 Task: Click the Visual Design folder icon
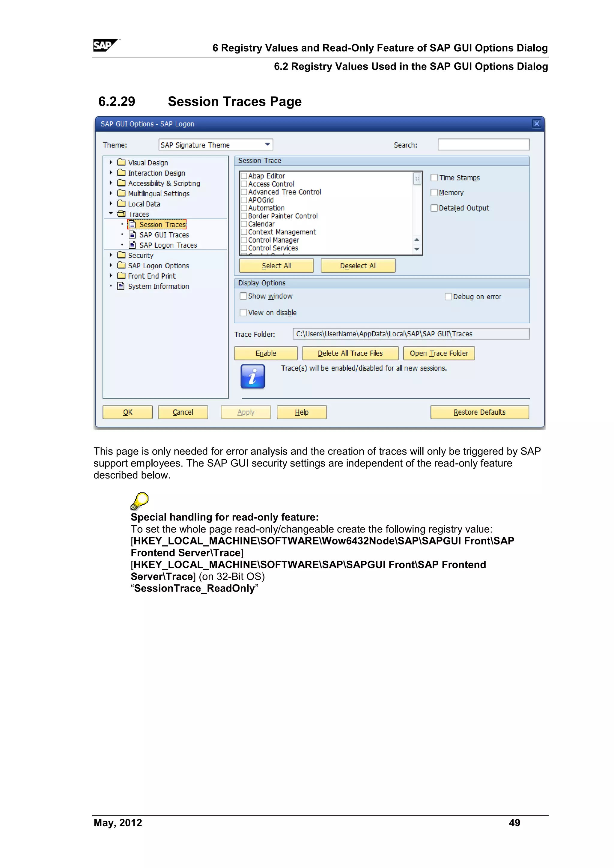click(x=121, y=162)
